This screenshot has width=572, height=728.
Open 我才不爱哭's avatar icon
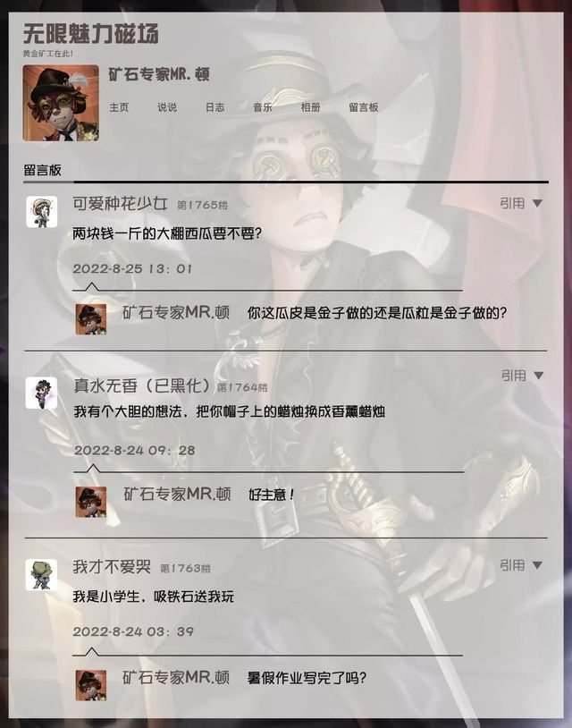(x=41, y=575)
